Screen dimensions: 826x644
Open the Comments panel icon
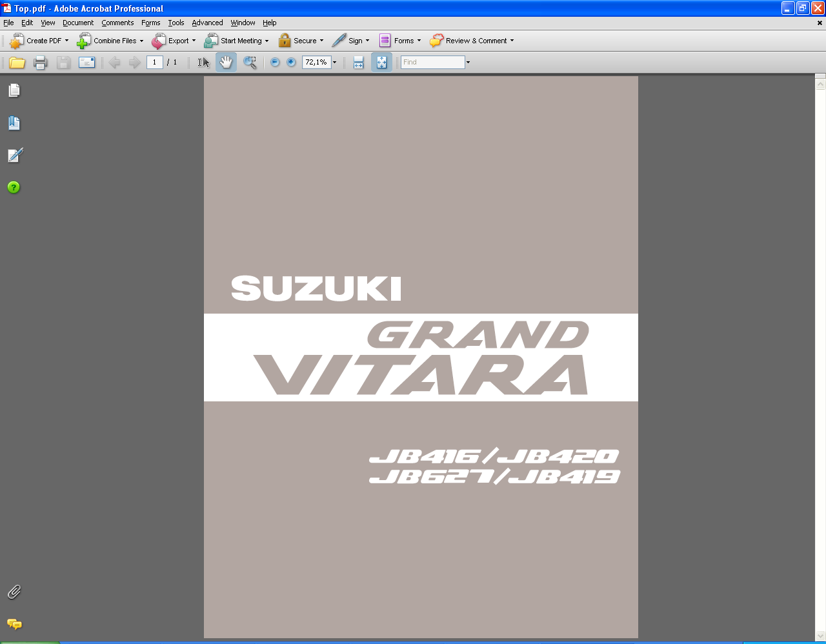[x=14, y=624]
